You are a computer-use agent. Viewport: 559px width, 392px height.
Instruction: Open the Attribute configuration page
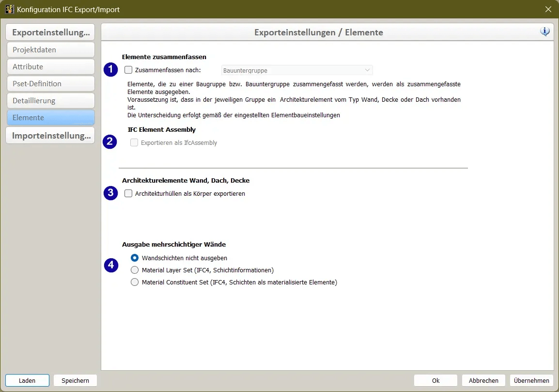[x=50, y=66]
